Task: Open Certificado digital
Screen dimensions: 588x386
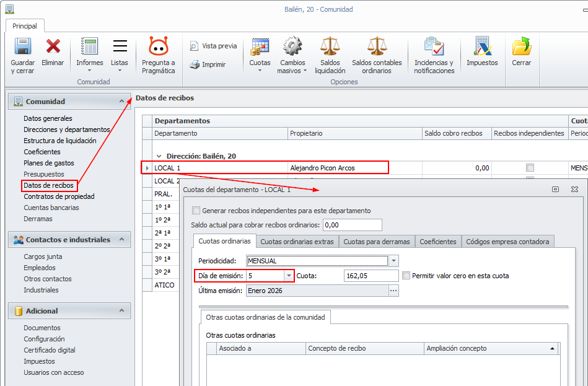Action: 50,350
